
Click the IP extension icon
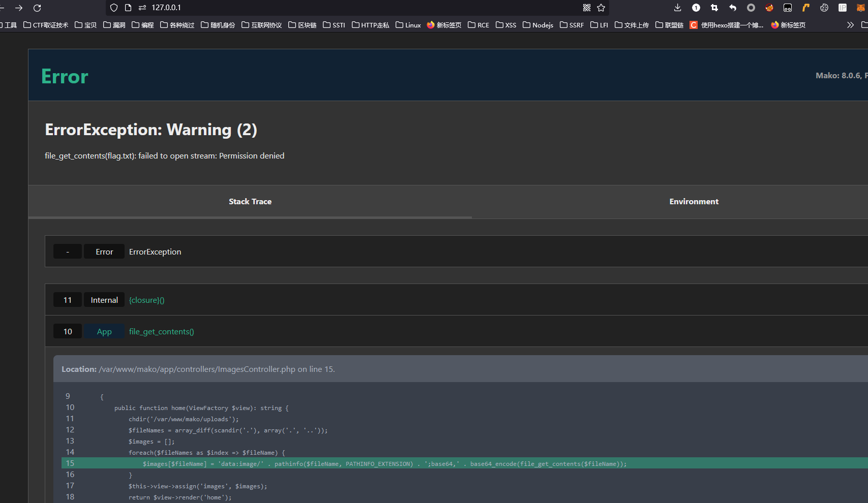click(843, 8)
